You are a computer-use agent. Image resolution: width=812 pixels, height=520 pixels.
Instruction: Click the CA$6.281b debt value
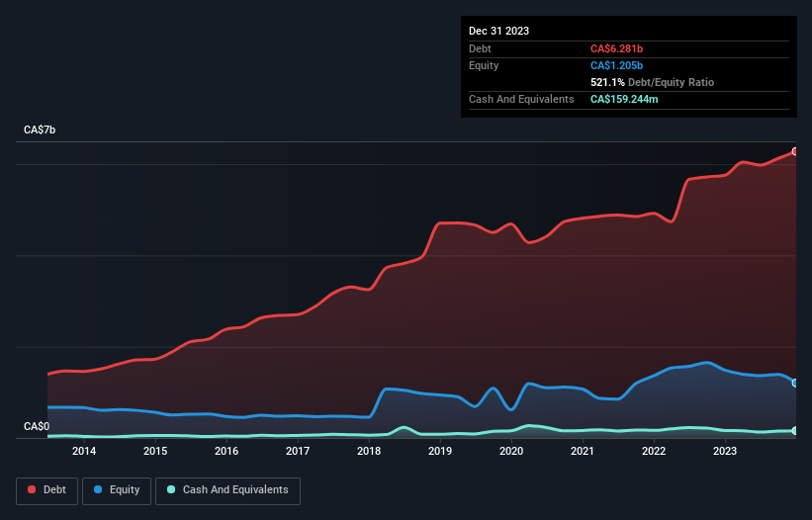pos(616,48)
